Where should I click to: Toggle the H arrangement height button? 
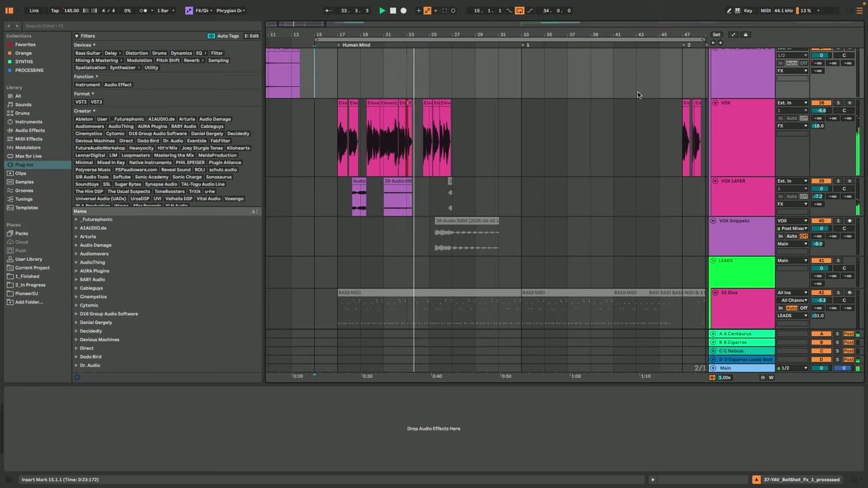coord(763,378)
